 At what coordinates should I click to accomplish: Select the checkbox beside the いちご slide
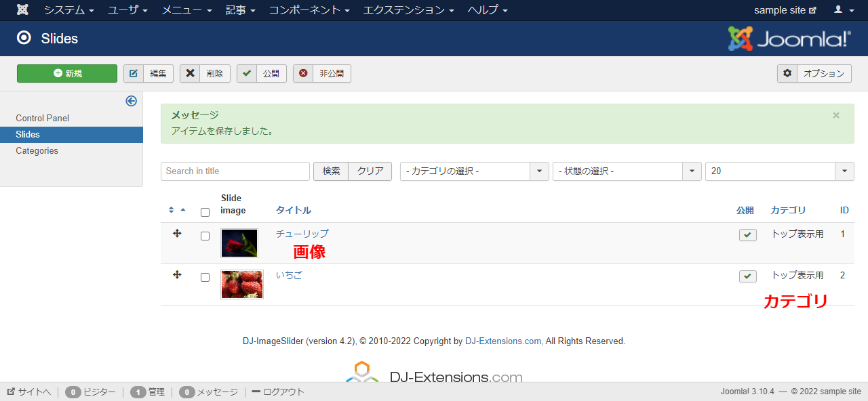(205, 278)
